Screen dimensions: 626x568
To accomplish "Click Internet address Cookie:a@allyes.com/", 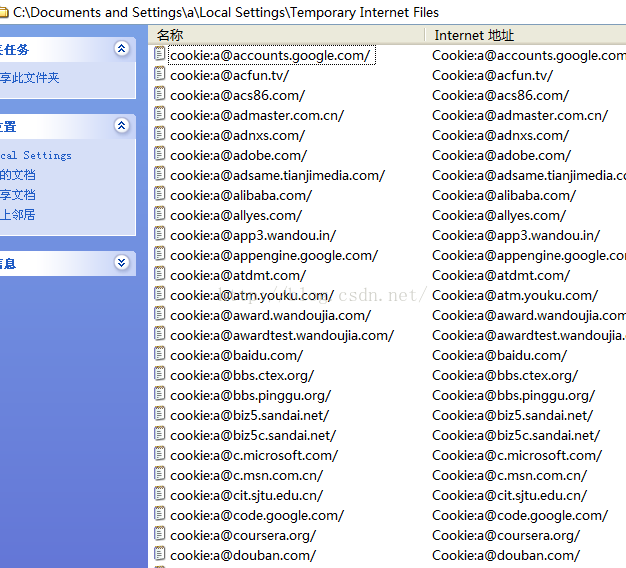I will coord(499,216).
